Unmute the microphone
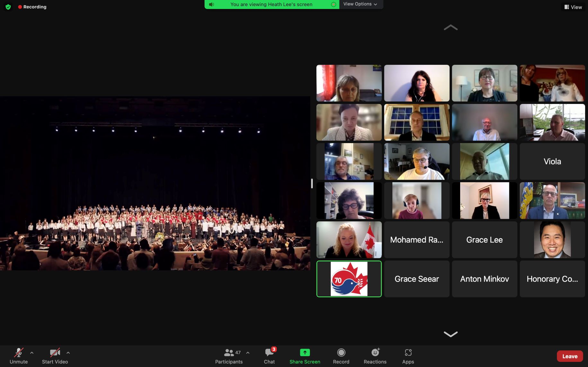The height and width of the screenshot is (367, 588). tap(19, 356)
